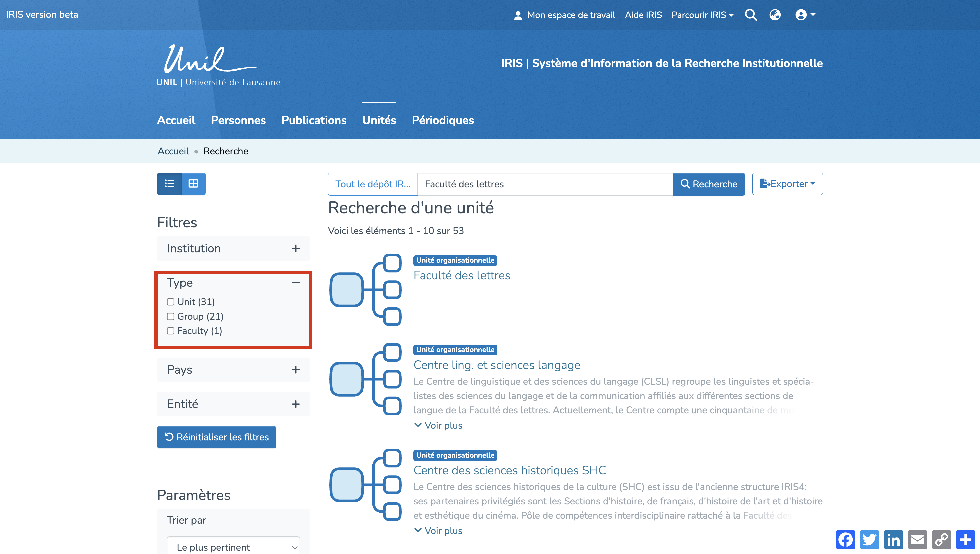The image size is (980, 554).
Task: Check the Unit (31) filter
Action: tap(170, 302)
